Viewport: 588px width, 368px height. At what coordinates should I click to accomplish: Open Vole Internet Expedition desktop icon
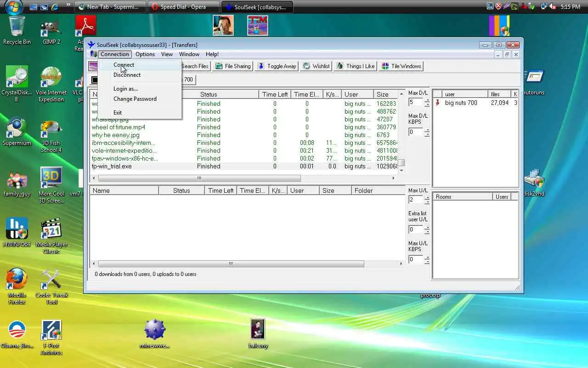pyautogui.click(x=51, y=84)
